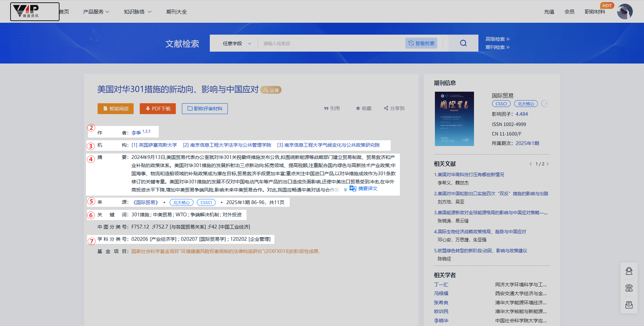Image resolution: width=644 pixels, height=326 pixels.
Task: Open scholar 李晓华
Action: pos(441,321)
